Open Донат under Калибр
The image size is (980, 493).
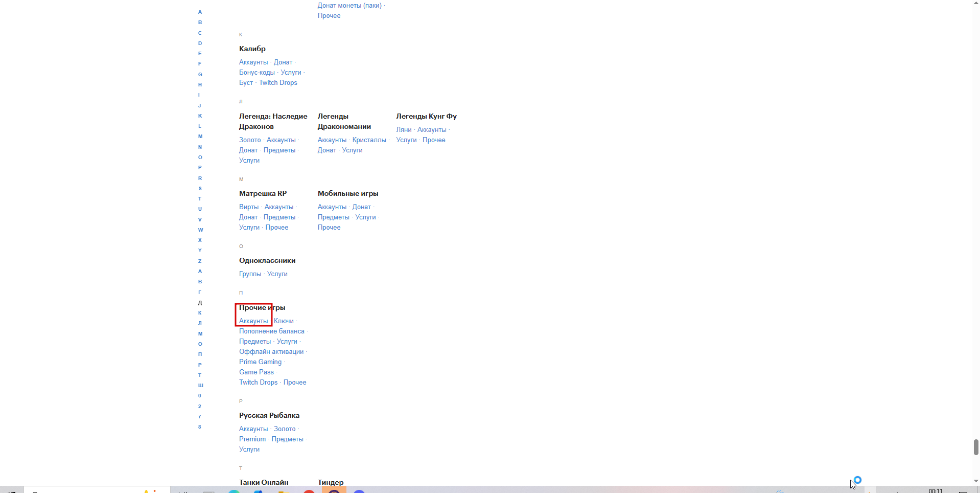283,62
